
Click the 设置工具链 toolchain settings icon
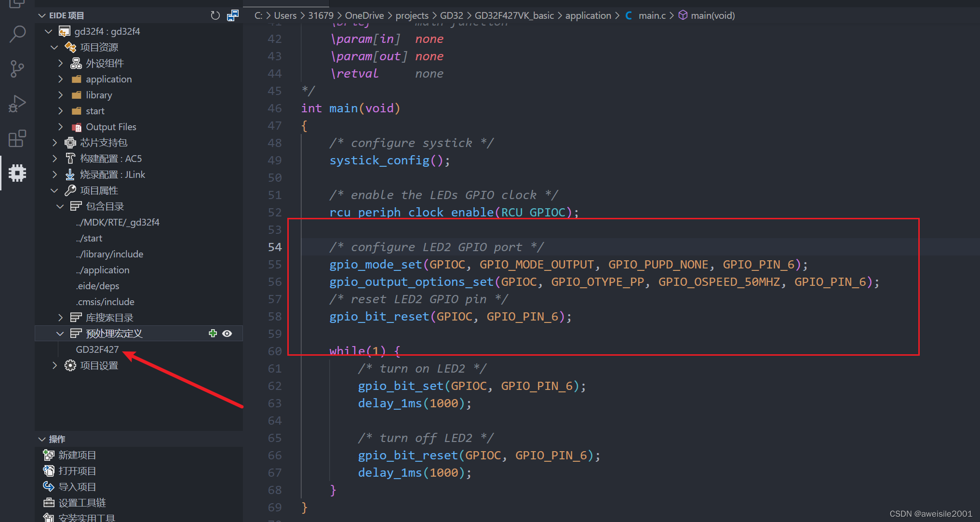tap(49, 502)
